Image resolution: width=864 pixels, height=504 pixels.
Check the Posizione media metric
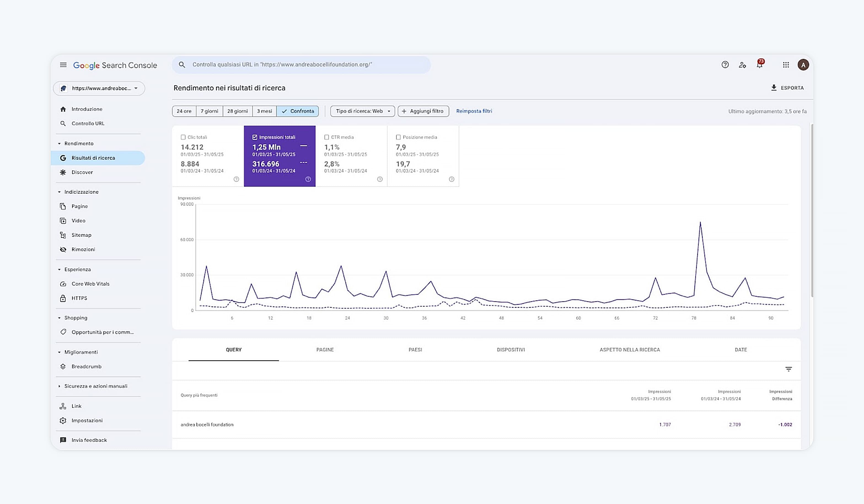click(398, 137)
